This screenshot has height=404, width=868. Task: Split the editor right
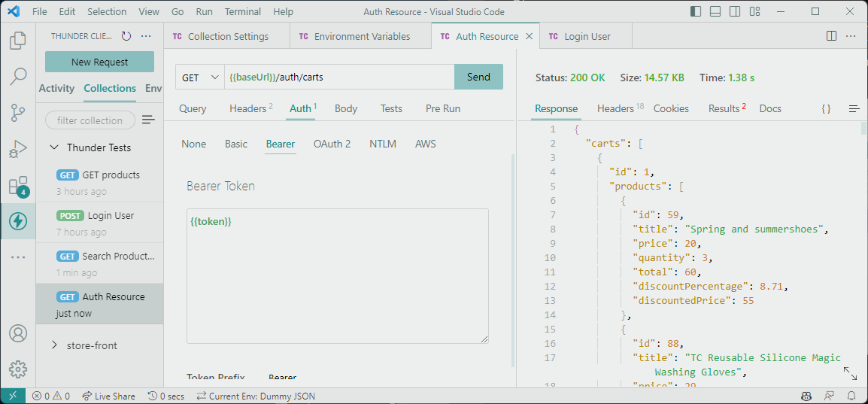tap(831, 36)
